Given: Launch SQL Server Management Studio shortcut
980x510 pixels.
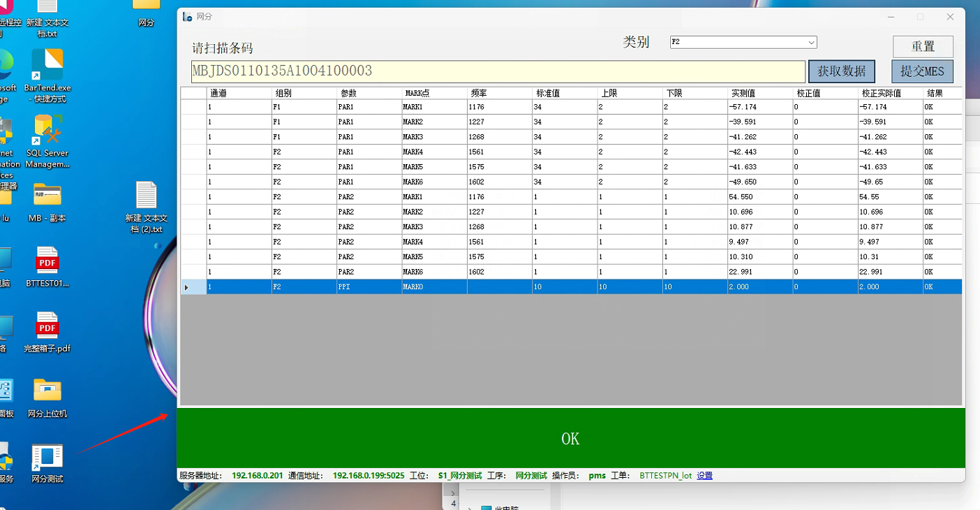Looking at the screenshot, I should pos(47,133).
